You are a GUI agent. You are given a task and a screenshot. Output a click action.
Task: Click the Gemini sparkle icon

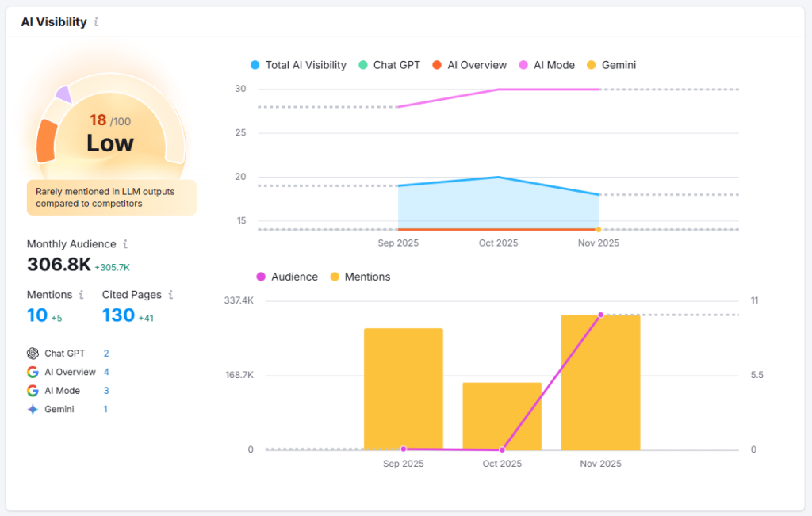point(33,410)
